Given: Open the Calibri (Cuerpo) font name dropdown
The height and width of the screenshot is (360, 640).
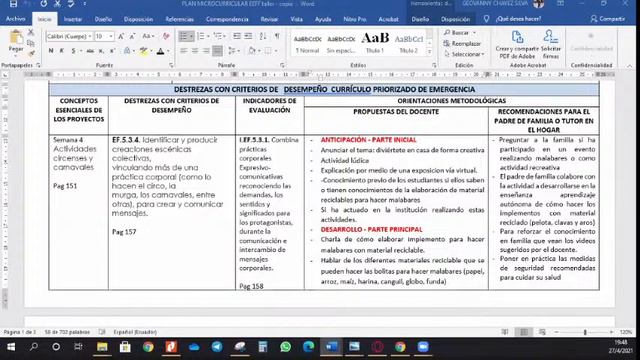Looking at the screenshot, I should tap(89, 36).
